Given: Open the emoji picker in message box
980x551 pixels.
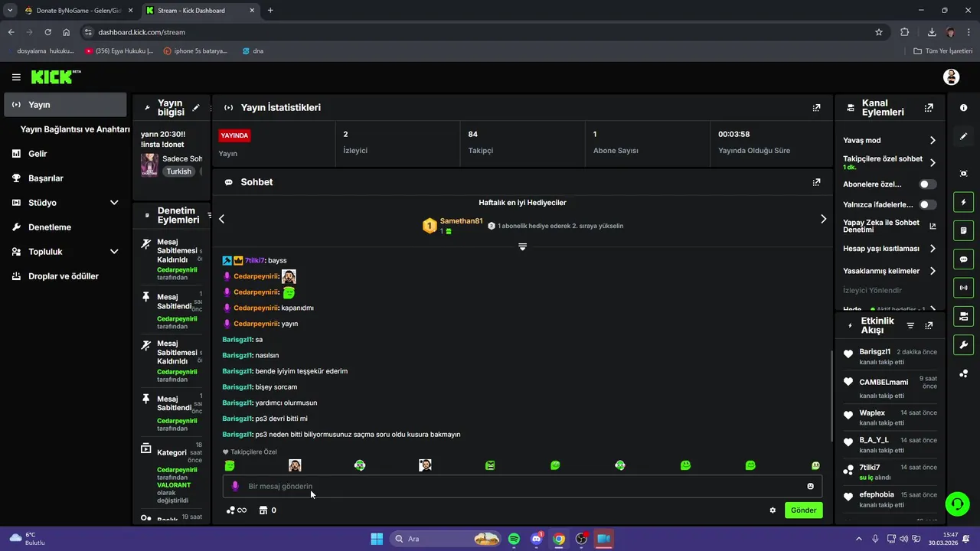Looking at the screenshot, I should click(810, 486).
